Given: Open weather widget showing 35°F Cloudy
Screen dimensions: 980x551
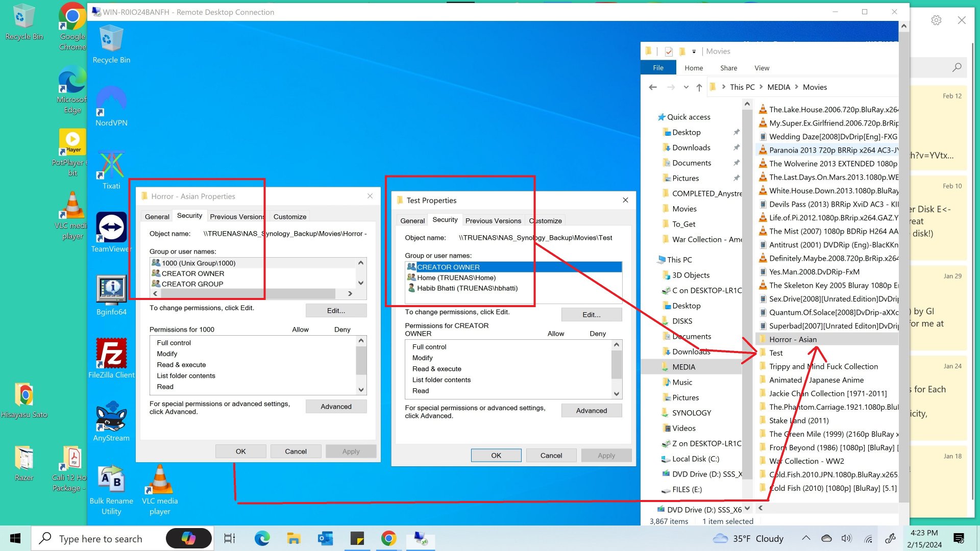Looking at the screenshot, I should coord(748,538).
